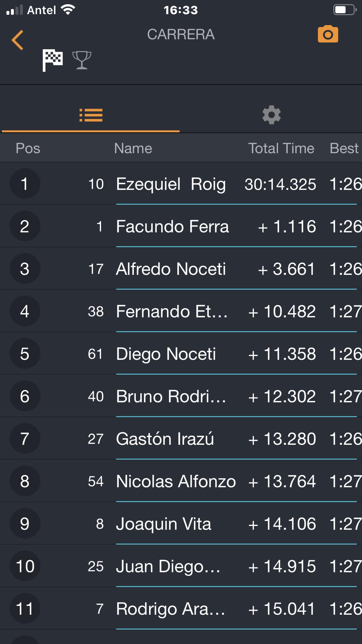
Task: Sort by Pos column header
Action: click(x=28, y=148)
